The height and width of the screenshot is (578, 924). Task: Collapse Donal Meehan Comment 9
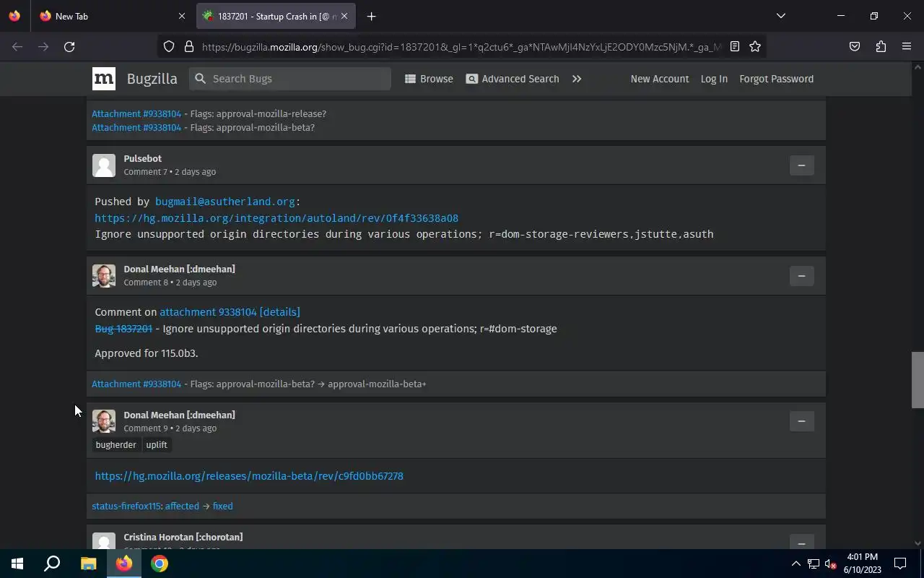[x=801, y=421]
